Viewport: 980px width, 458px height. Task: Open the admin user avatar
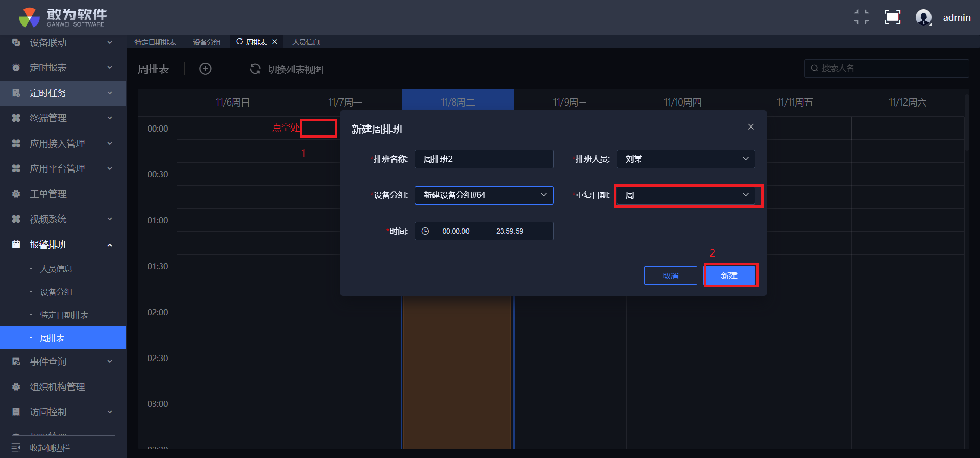tap(923, 17)
